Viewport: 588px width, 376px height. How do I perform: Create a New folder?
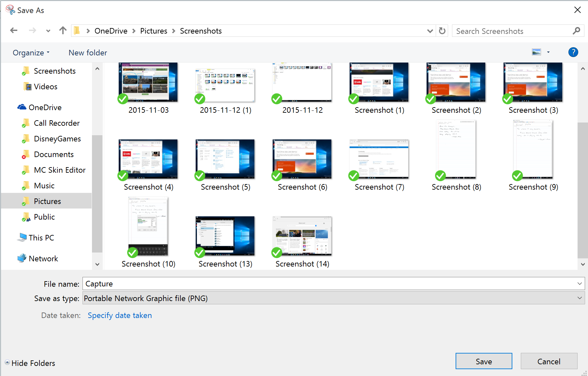tap(87, 52)
